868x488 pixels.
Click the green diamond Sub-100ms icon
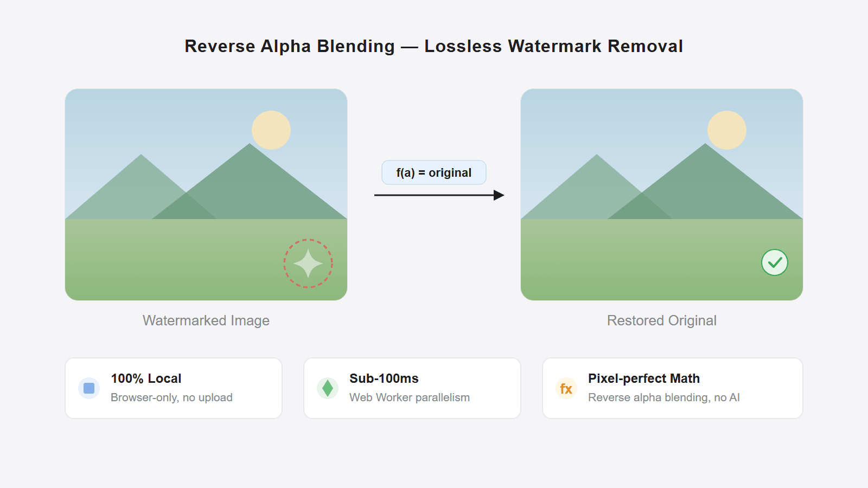[x=328, y=388]
